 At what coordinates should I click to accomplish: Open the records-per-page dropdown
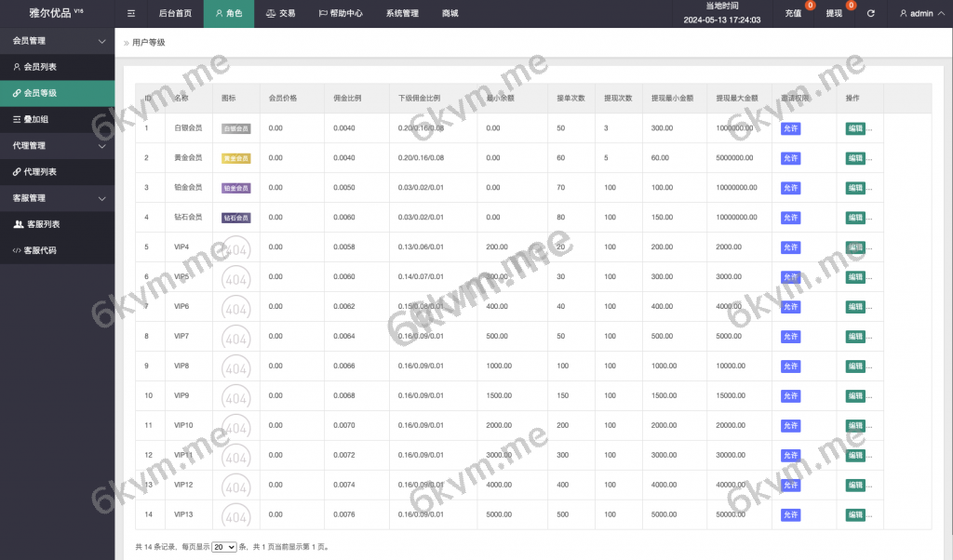[x=224, y=547]
